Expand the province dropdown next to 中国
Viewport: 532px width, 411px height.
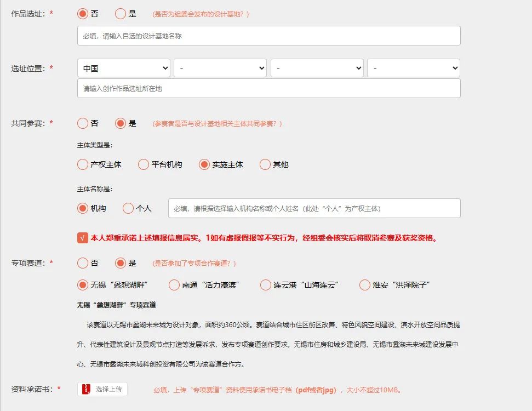pyautogui.click(x=220, y=68)
